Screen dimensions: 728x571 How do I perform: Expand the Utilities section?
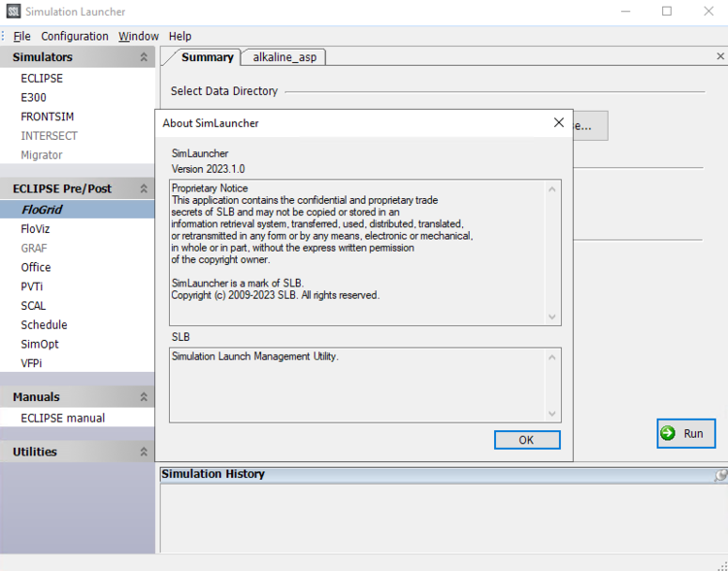[144, 452]
